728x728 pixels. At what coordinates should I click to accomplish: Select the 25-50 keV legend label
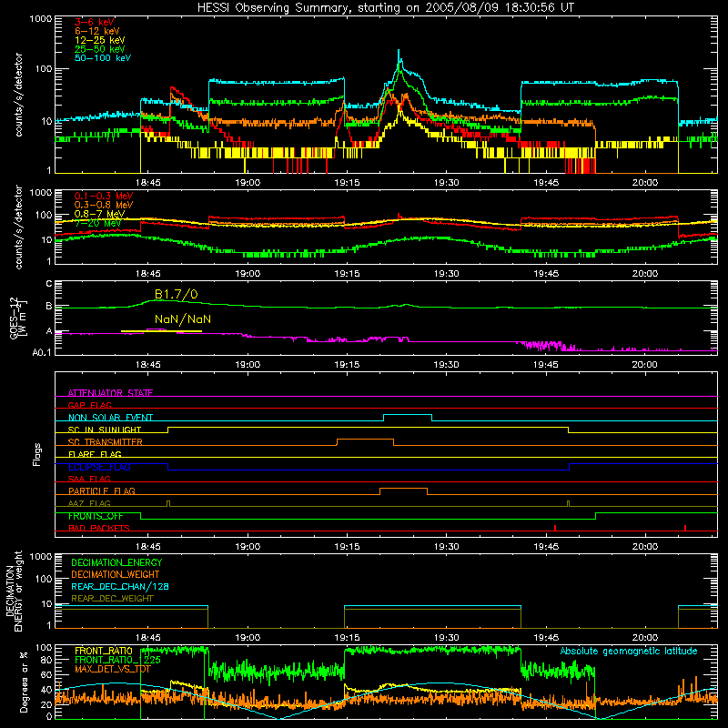tap(100, 49)
